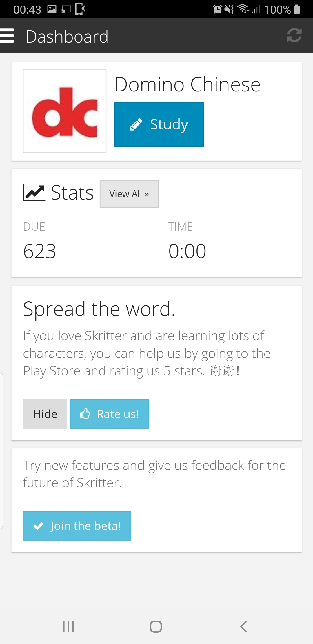Image resolution: width=313 pixels, height=644 pixels.
Task: Tap the Domino Chinese list title
Action: pos(188,85)
